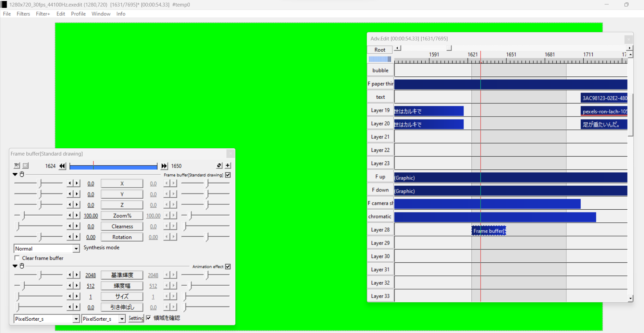Enable the Clear frame buffer checkbox
Image resolution: width=644 pixels, height=333 pixels.
click(x=17, y=258)
